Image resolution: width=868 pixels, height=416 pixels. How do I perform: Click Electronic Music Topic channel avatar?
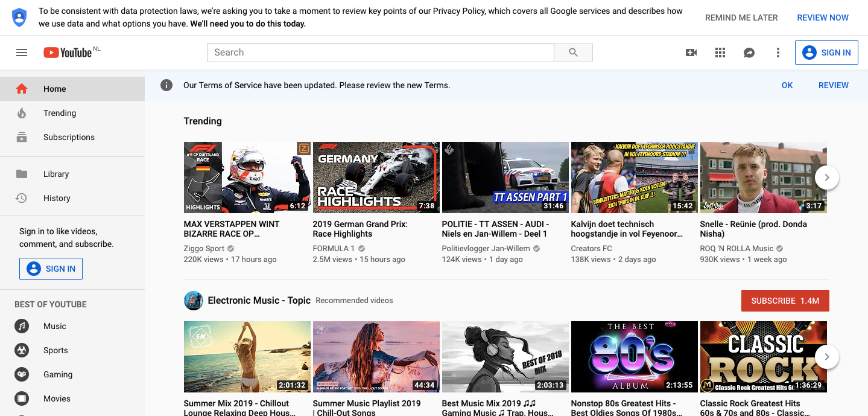[x=194, y=301]
